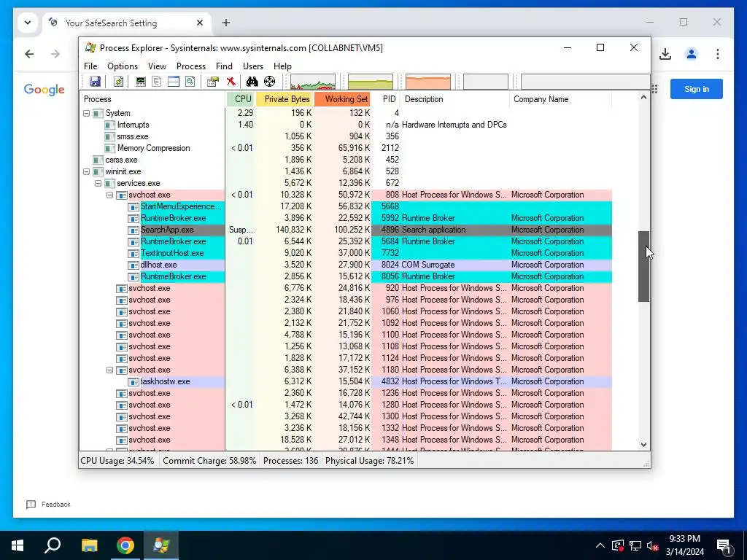Click the CPU Usage status bar entry

[x=117, y=461]
